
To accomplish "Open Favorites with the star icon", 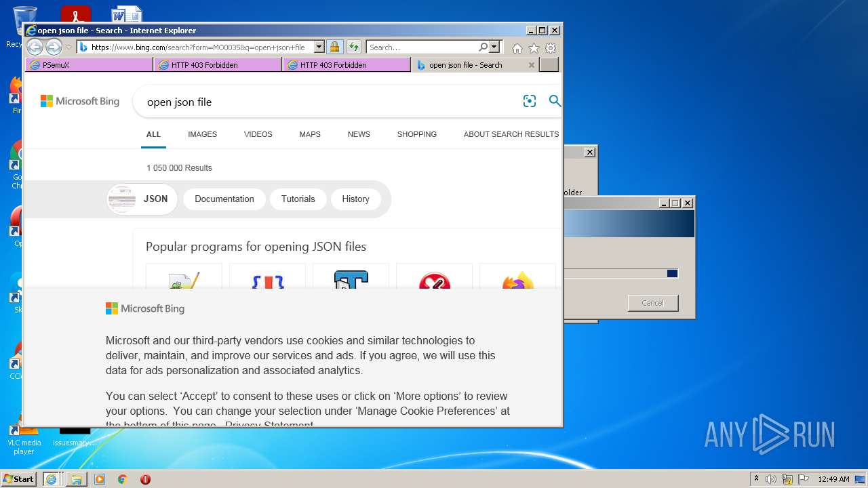I will 534,48.
